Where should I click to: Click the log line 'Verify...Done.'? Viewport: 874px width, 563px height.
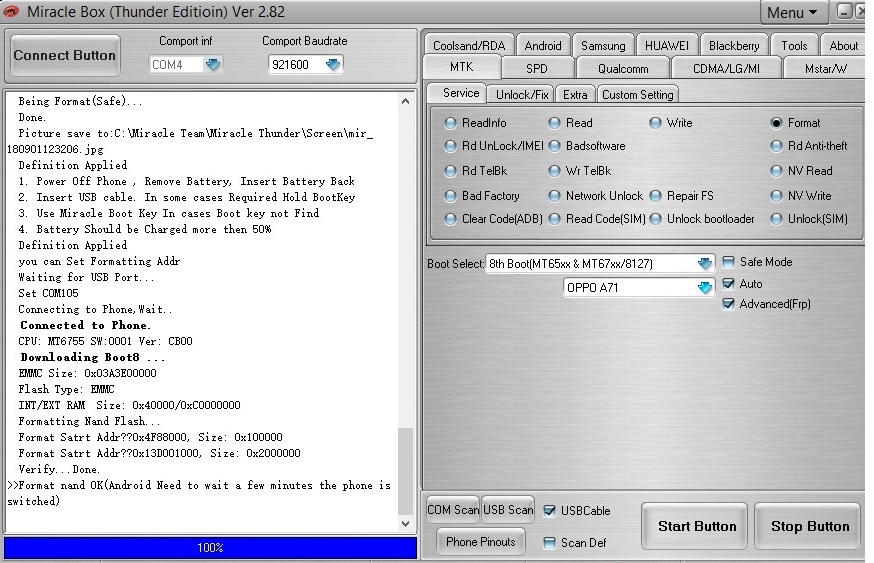point(59,469)
